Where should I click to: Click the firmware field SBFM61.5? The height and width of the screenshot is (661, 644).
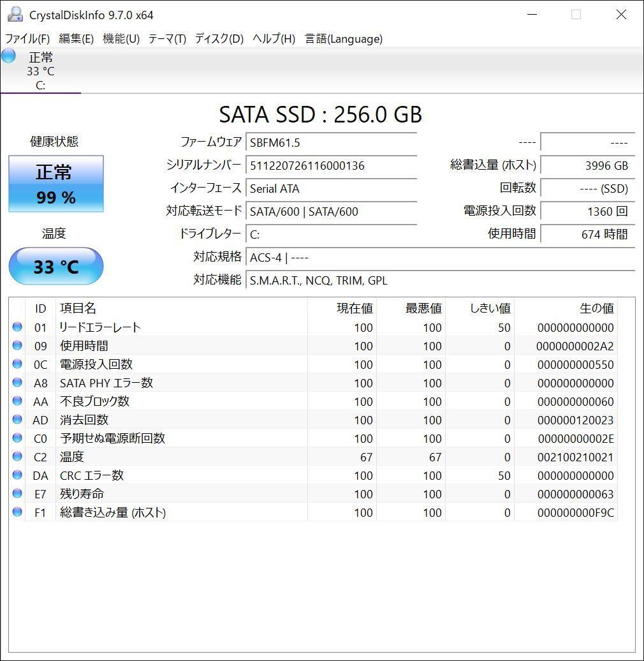(x=332, y=142)
